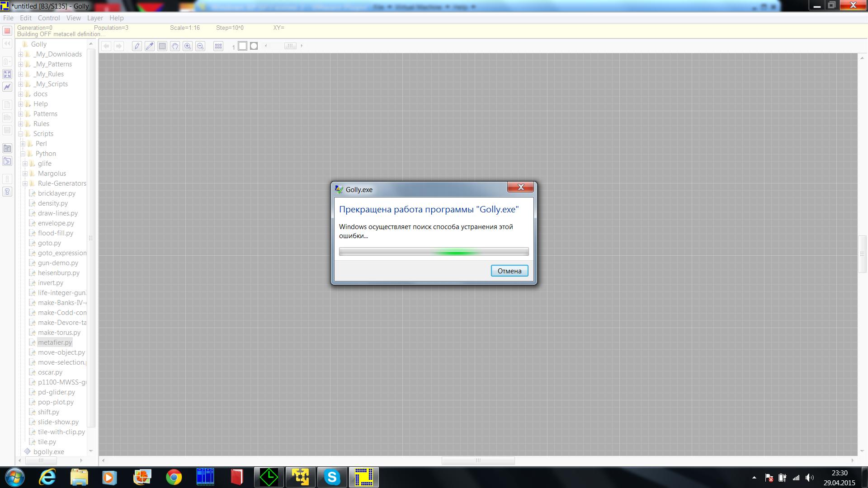Collapse the Scripts folder node
The width and height of the screenshot is (868, 488).
20,134
